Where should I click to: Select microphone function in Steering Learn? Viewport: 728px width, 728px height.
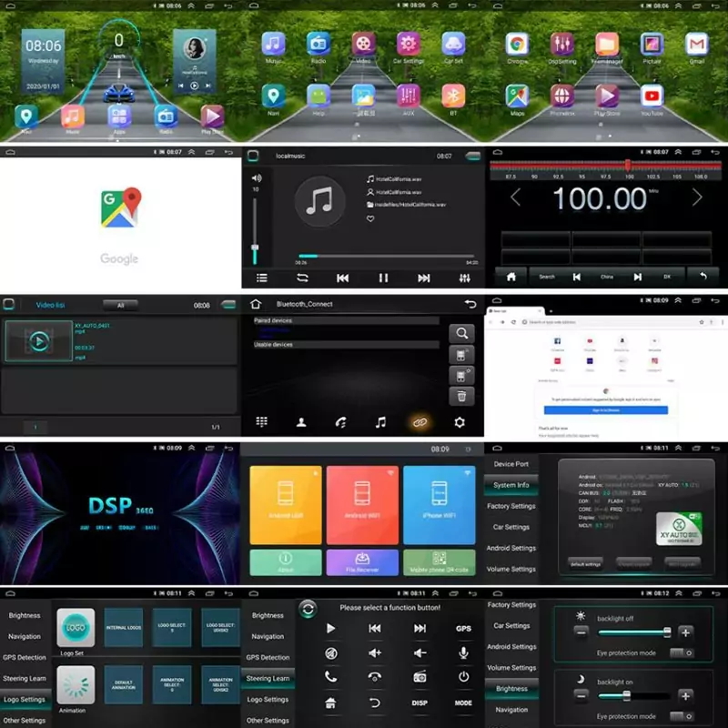[x=463, y=653]
